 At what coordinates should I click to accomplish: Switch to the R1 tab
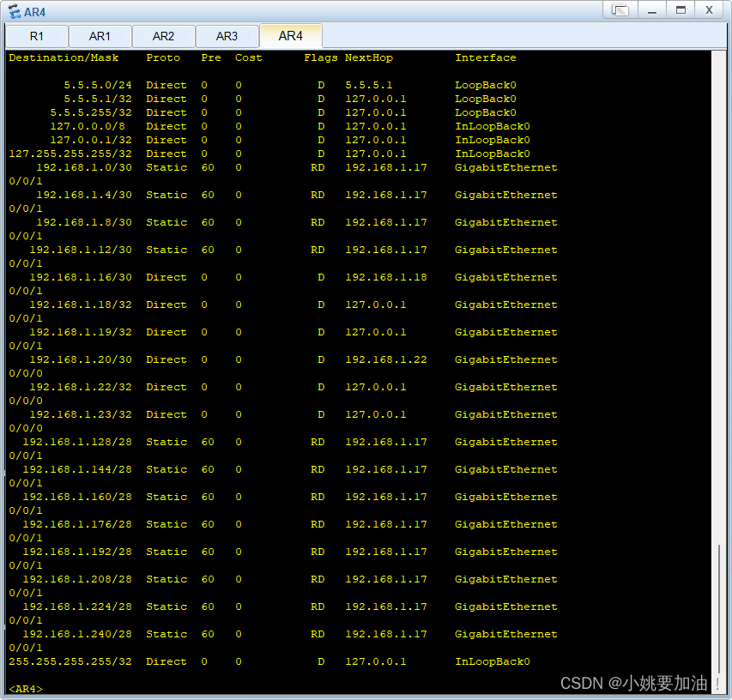point(36,36)
